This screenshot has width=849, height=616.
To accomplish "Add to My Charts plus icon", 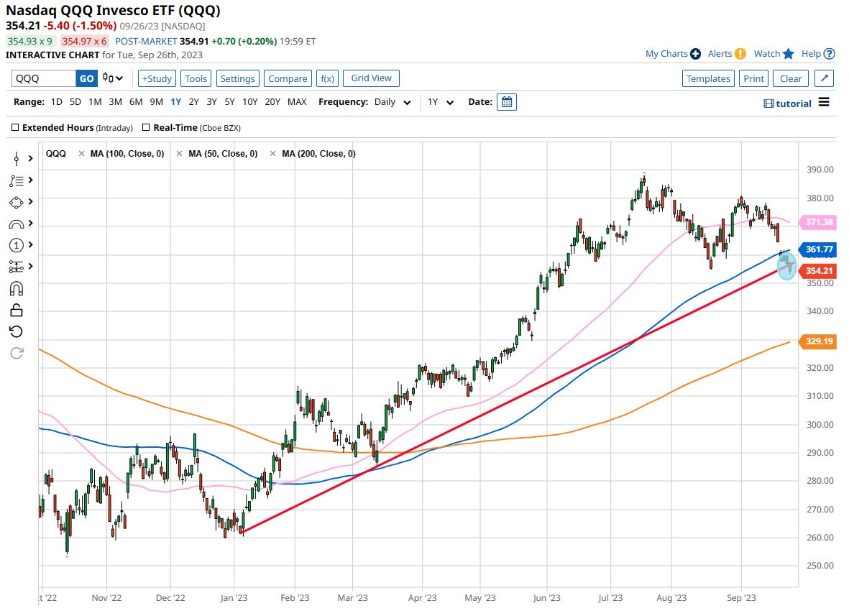I will click(696, 54).
